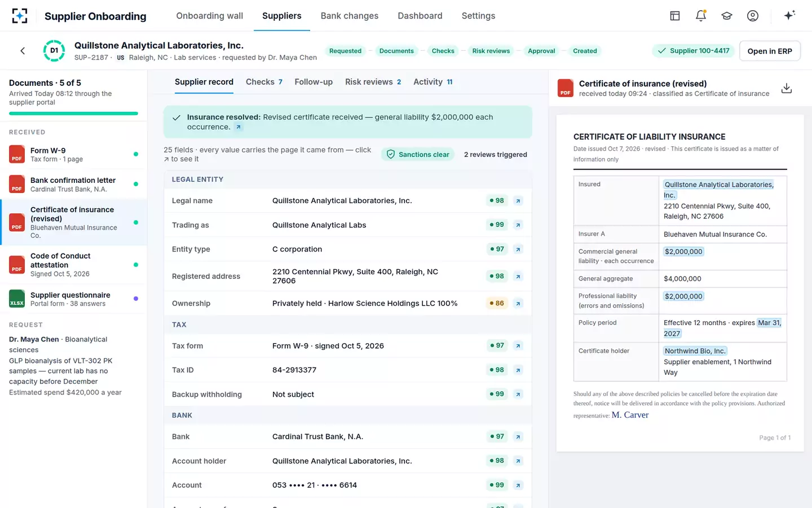Open the Settings tab
This screenshot has height=508, width=812.
[x=478, y=16]
